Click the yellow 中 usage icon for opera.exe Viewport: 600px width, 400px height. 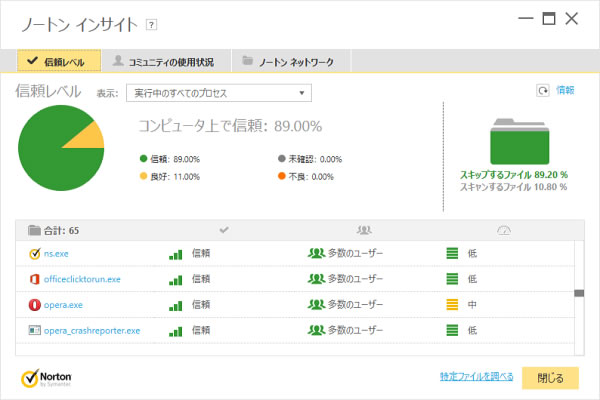452,305
